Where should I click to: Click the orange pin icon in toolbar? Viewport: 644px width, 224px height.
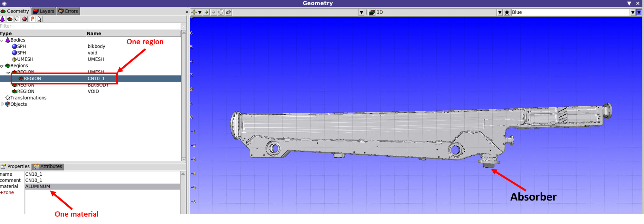tap(32, 19)
